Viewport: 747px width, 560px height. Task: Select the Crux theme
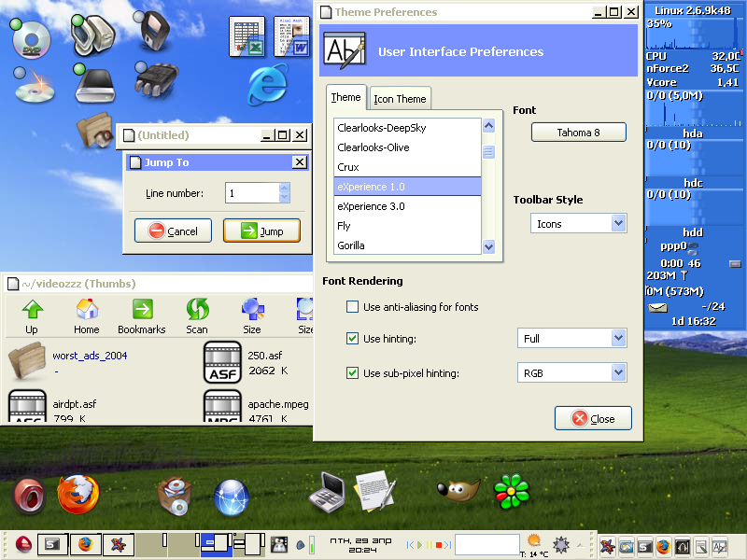pos(407,167)
